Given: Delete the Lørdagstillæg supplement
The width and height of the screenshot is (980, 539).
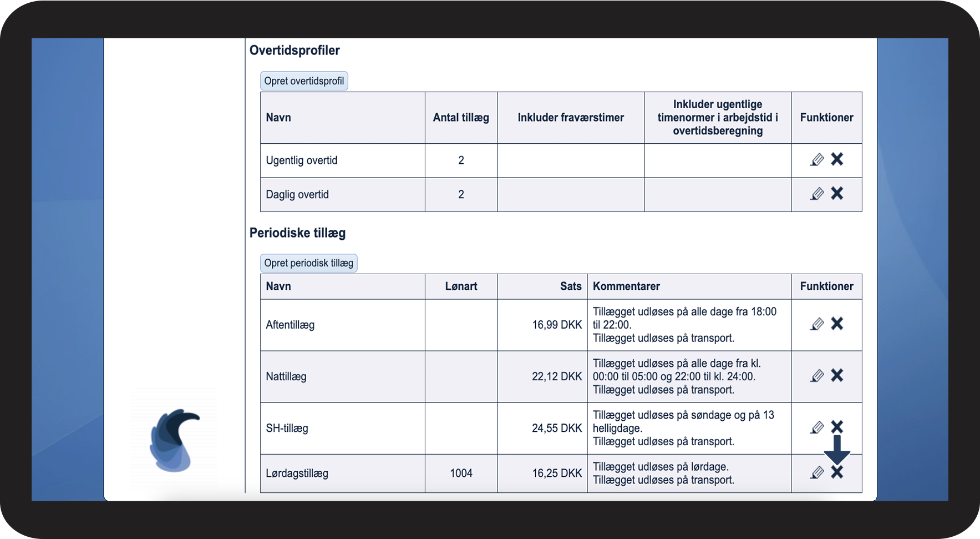Looking at the screenshot, I should pyautogui.click(x=837, y=472).
